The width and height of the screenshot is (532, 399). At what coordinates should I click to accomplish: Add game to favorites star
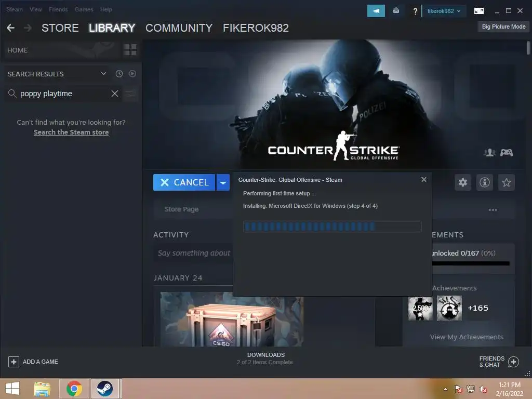click(x=506, y=182)
